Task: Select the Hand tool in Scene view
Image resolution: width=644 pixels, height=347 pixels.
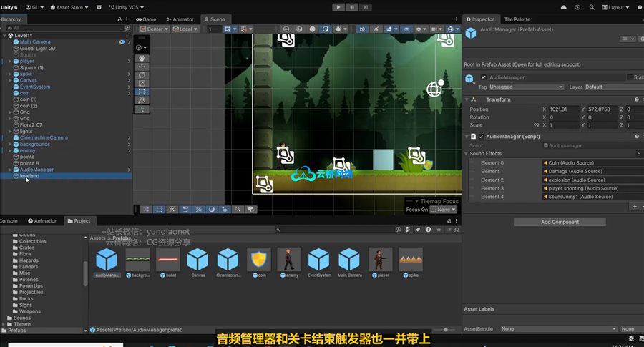Action: point(142,58)
